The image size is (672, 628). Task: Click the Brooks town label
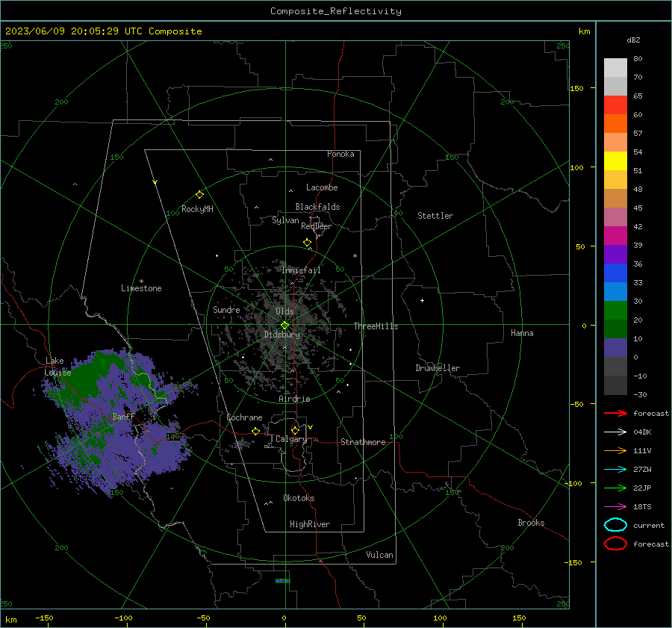(531, 523)
